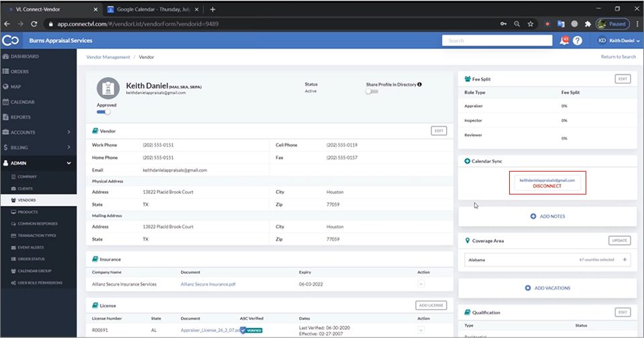Click the Insurance section icon

(95, 259)
